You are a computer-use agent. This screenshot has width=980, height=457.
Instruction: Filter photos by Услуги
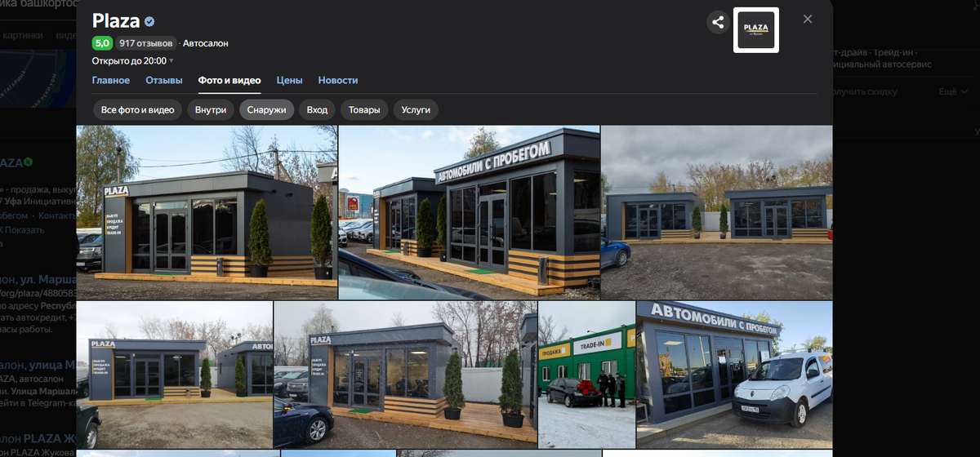pyautogui.click(x=416, y=109)
